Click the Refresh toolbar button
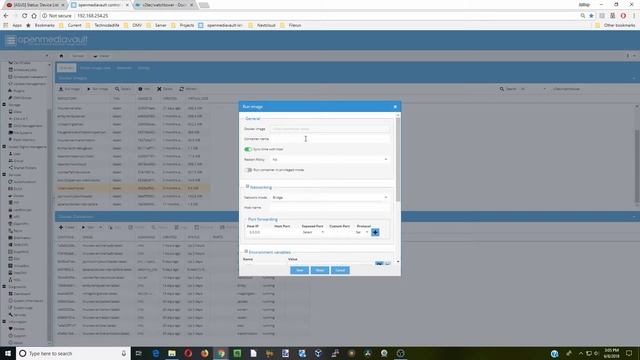This screenshot has width=640, height=360. coord(189,89)
